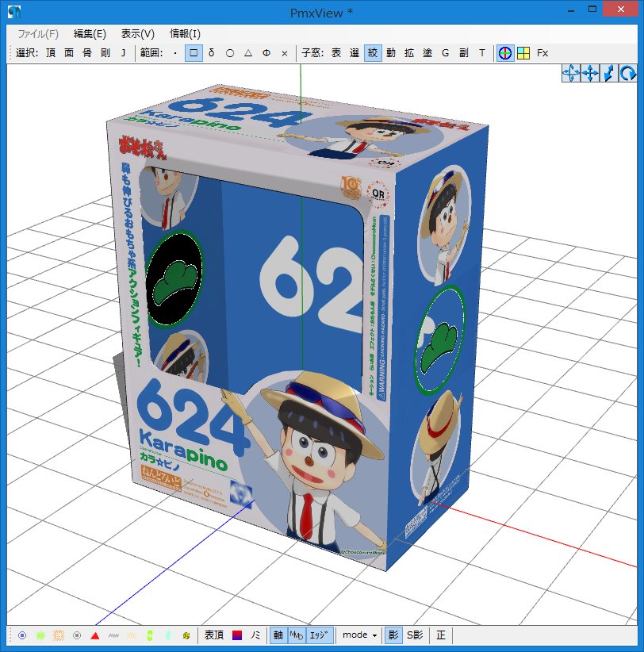The width and height of the screenshot is (644, 652).
Task: Toggle the 影 shadow display
Action: (x=393, y=635)
